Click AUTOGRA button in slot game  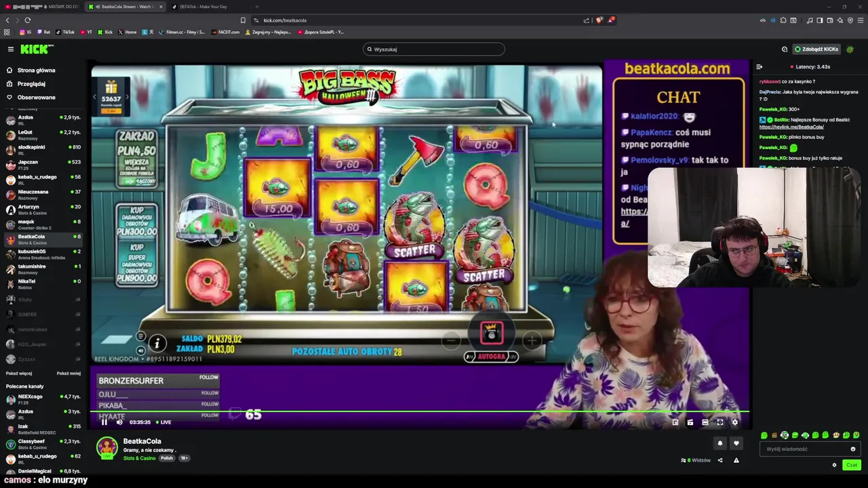point(491,357)
